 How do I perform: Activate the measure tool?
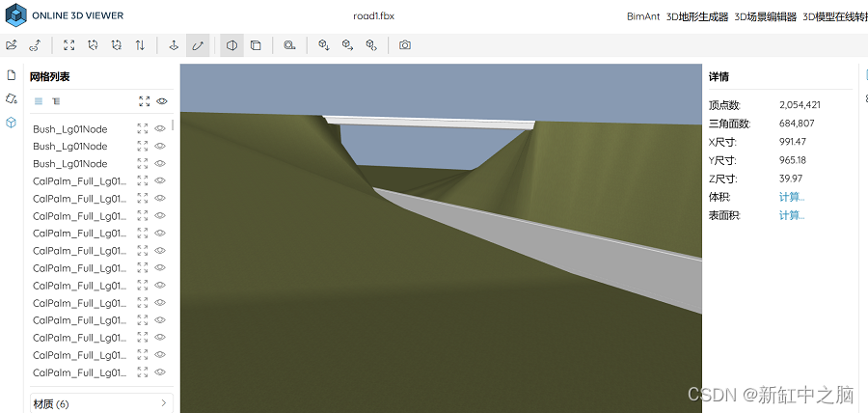pyautogui.click(x=289, y=45)
